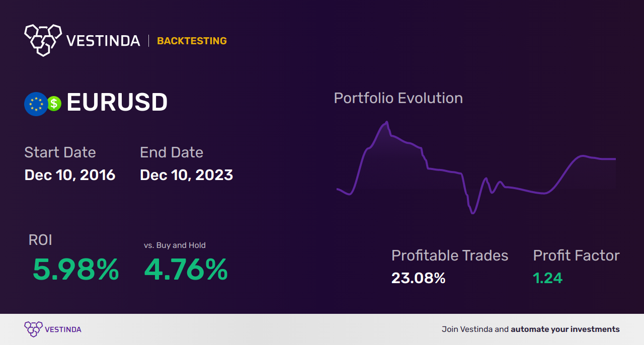Click the vs. Buy and Hold 4.76% value
This screenshot has width=644, height=345.
point(186,270)
